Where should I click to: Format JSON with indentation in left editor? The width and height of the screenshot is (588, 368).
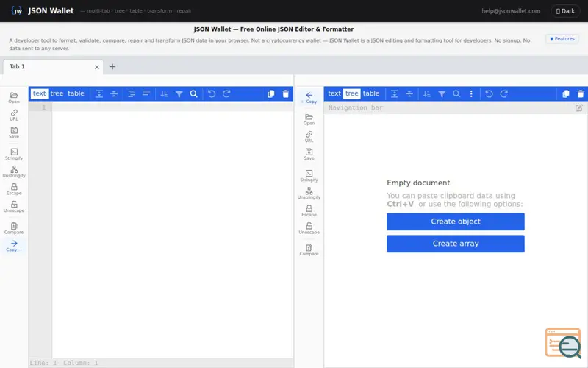click(132, 94)
